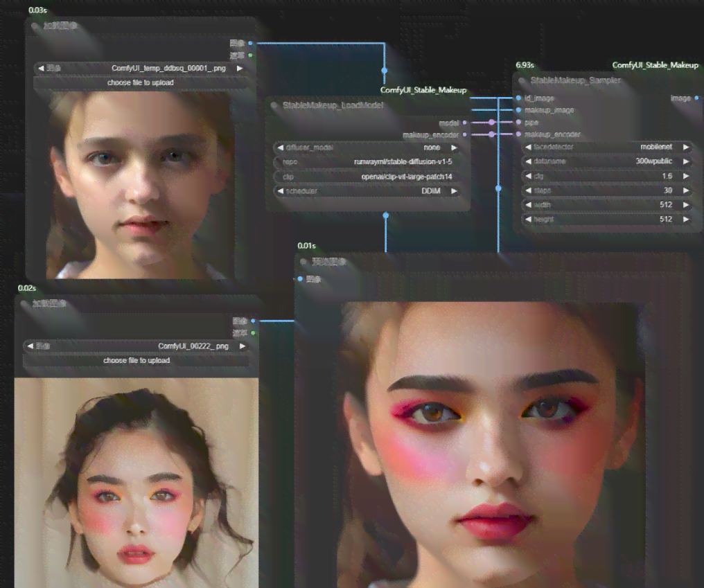Click green mask output socket of bottom load image node
This screenshot has height=588, width=704.
point(253,333)
